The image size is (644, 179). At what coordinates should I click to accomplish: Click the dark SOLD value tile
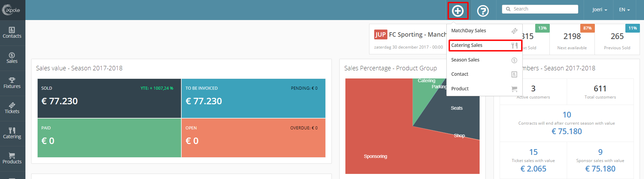point(109,99)
